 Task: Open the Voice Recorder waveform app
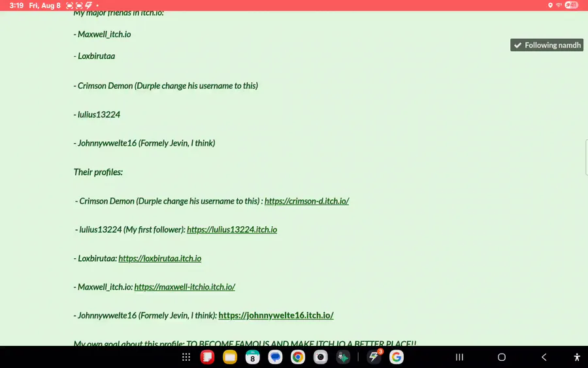[x=343, y=357]
